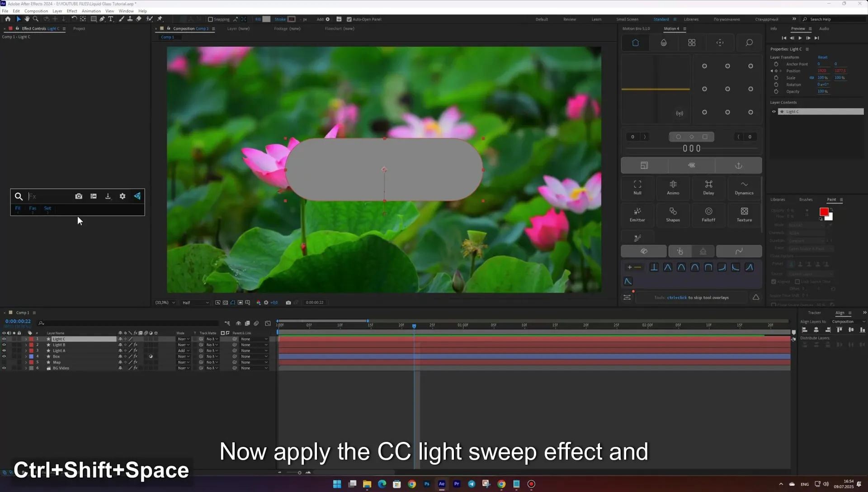The width and height of the screenshot is (868, 492).
Task: Click the Fx search input field
Action: [x=50, y=196]
